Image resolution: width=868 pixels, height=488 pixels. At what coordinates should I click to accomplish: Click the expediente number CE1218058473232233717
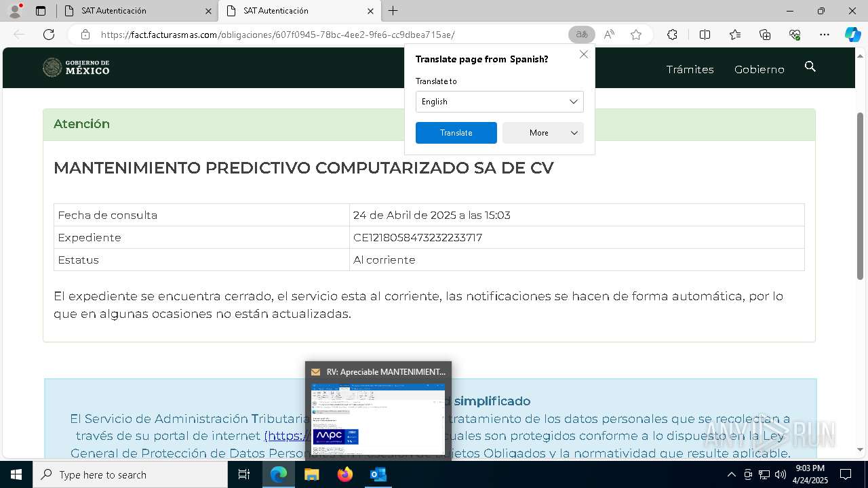(x=418, y=237)
